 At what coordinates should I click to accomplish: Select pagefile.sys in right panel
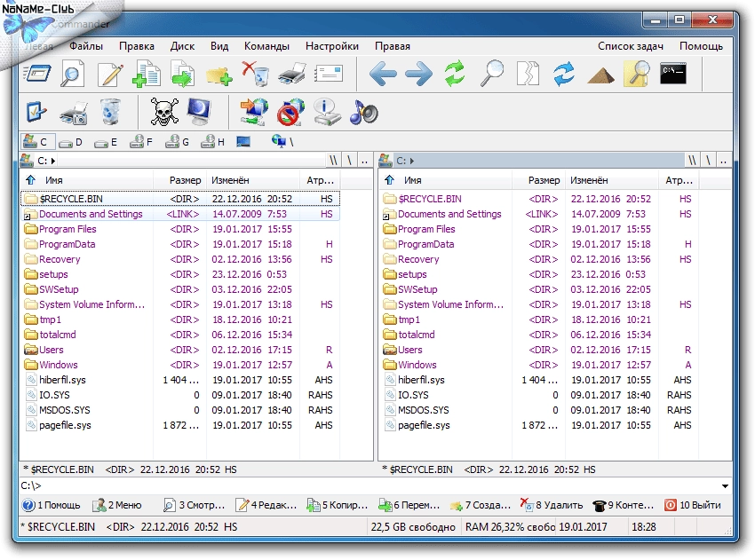(x=540, y=425)
